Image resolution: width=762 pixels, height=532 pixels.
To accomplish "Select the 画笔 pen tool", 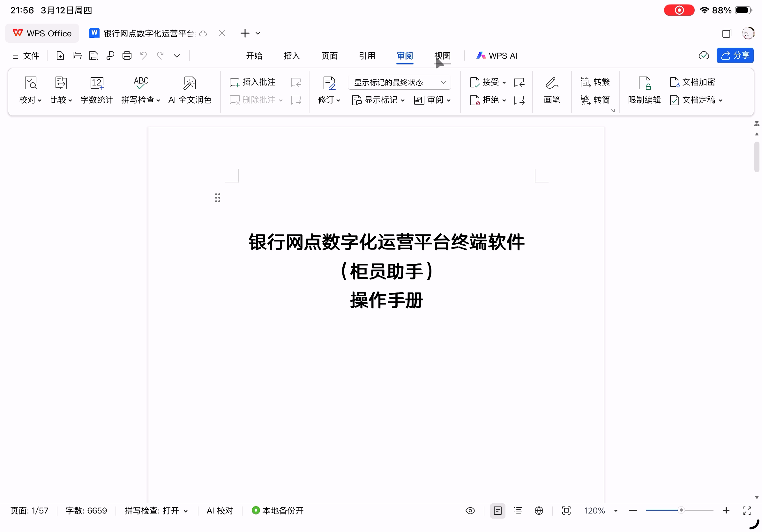I will pyautogui.click(x=552, y=90).
